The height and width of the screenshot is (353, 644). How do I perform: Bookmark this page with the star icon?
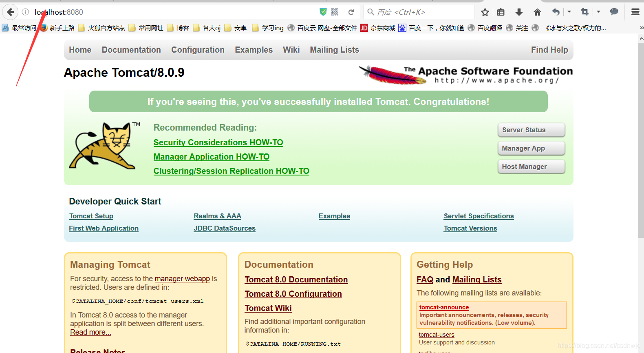(x=485, y=12)
